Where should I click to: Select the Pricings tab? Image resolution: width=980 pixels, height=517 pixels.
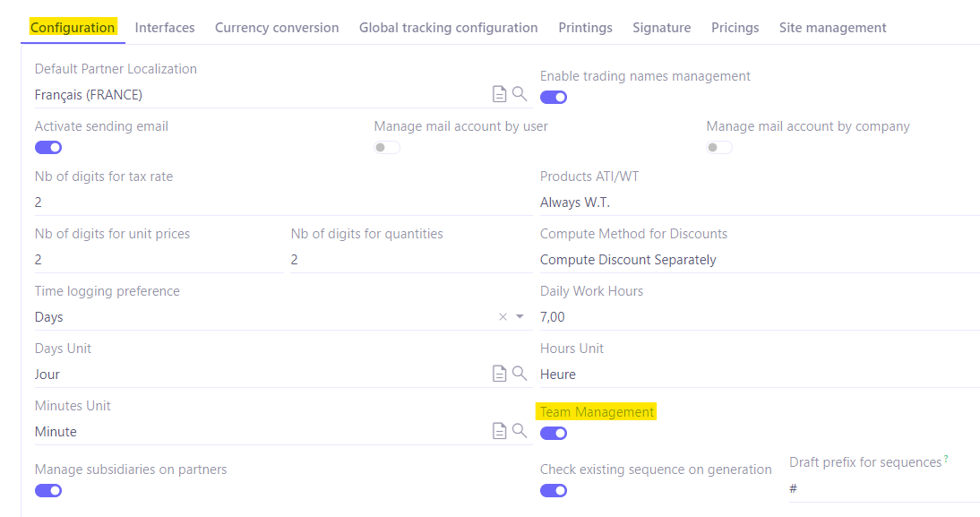[735, 27]
